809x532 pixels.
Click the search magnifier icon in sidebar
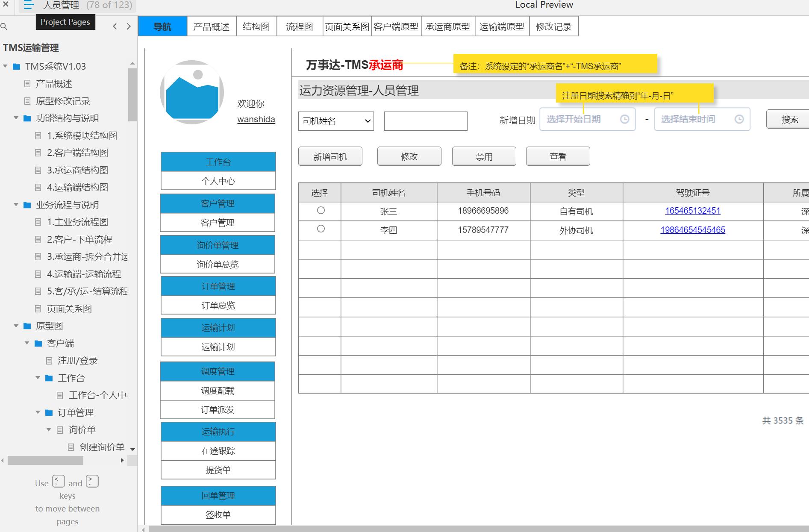coord(4,26)
